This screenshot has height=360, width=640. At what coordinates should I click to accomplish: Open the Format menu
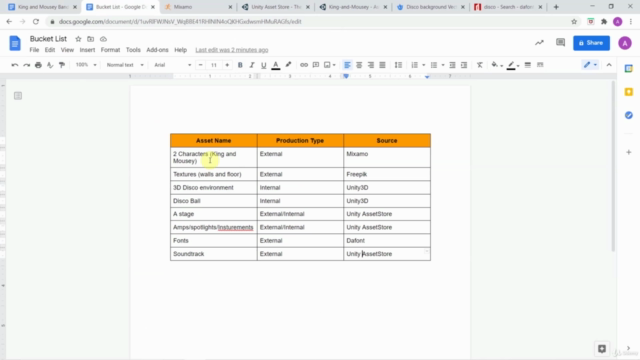(x=110, y=50)
